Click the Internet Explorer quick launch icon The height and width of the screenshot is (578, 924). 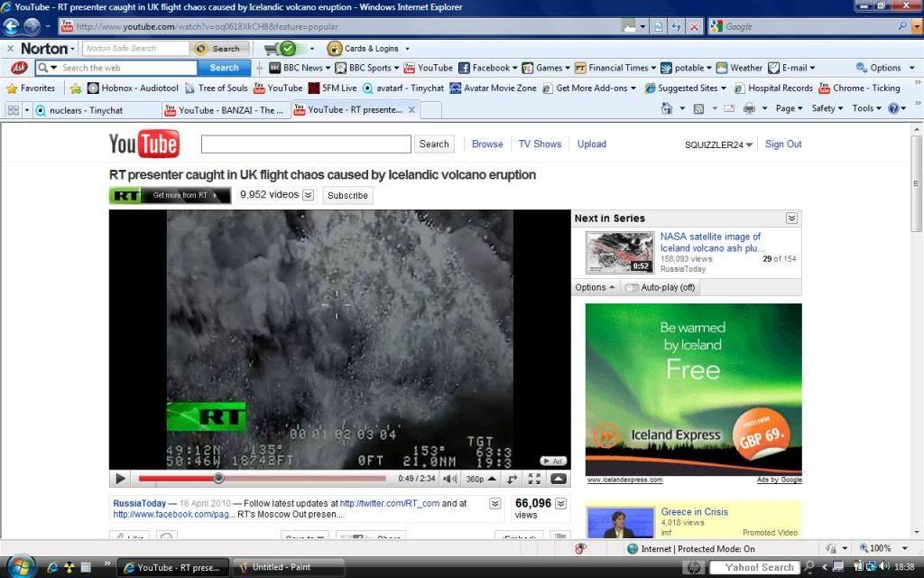click(x=52, y=567)
